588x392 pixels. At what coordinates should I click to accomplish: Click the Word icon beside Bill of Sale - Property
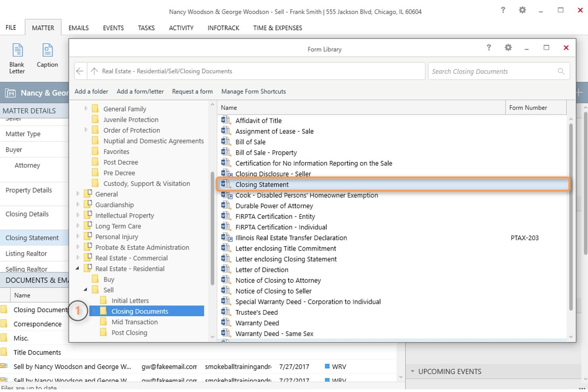click(226, 152)
